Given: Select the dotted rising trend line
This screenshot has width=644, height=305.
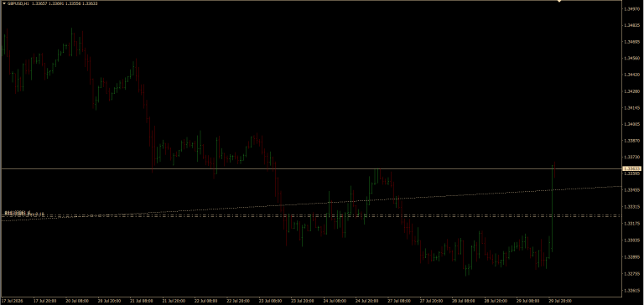Looking at the screenshot, I should 311,204.
